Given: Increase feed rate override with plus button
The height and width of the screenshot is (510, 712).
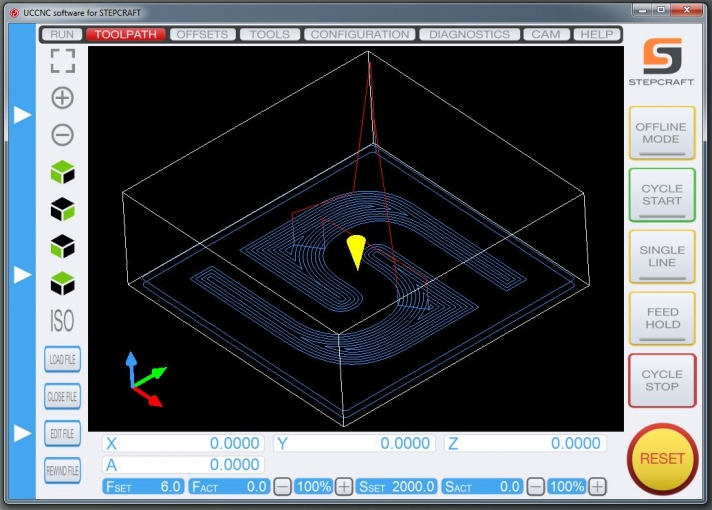Looking at the screenshot, I should 344,486.
